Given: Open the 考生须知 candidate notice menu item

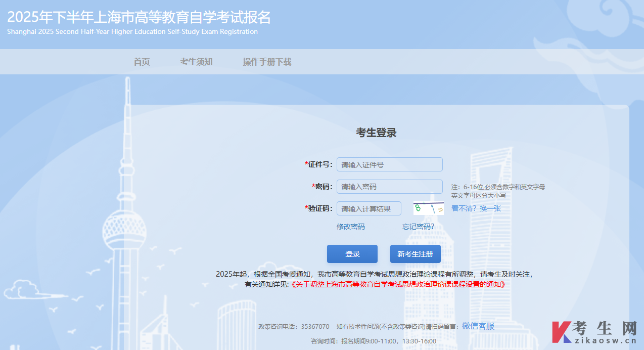Looking at the screenshot, I should coord(196,61).
